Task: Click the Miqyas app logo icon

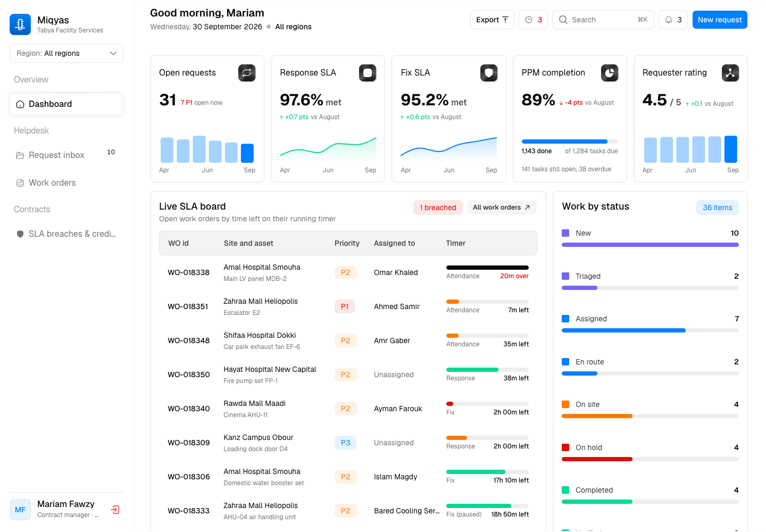Action: (x=20, y=24)
